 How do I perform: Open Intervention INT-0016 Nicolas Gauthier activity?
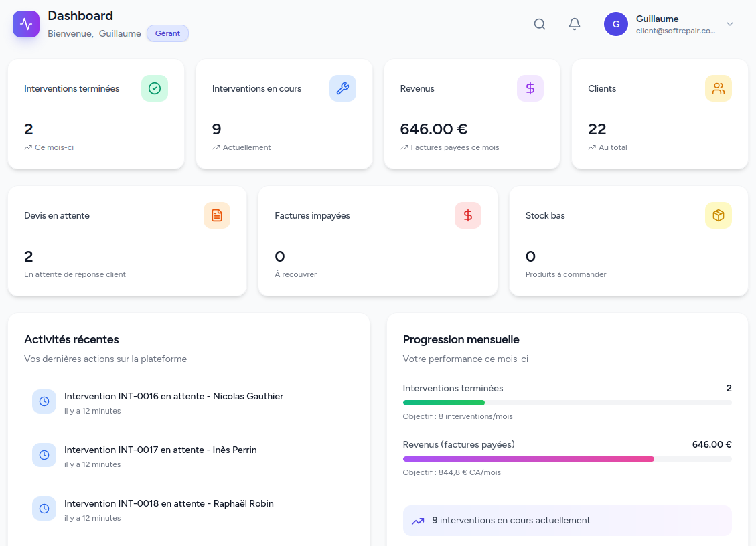(173, 396)
